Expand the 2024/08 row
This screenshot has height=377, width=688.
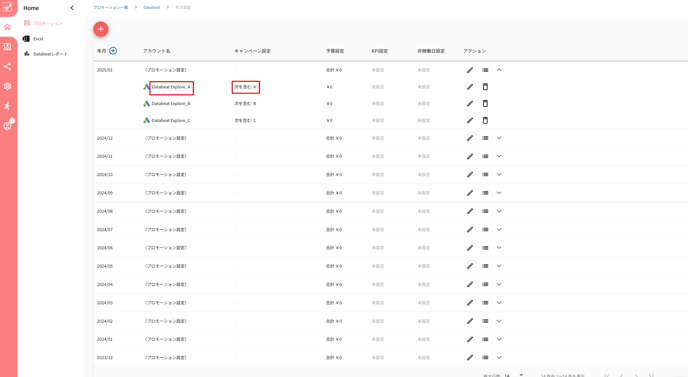point(499,212)
